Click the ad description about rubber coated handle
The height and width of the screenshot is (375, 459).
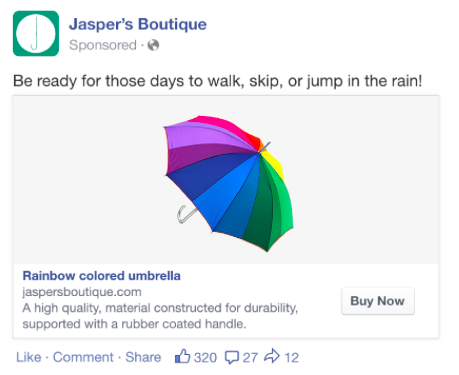click(x=160, y=316)
